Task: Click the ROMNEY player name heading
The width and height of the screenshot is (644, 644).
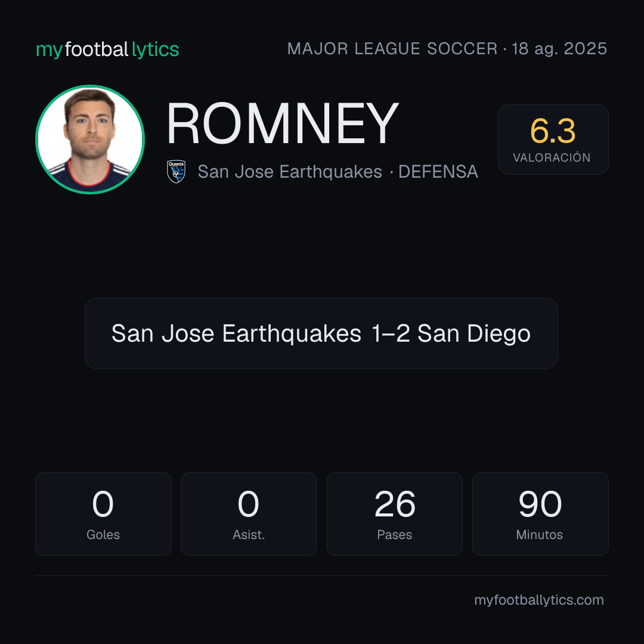Action: 283,123
